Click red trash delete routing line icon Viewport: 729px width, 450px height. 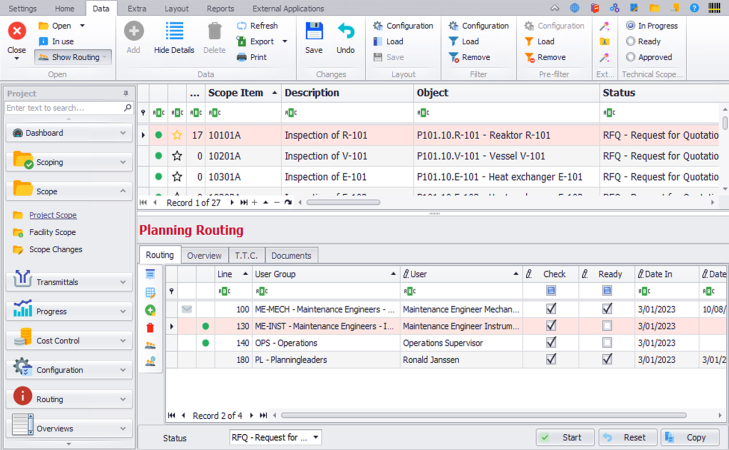point(150,328)
